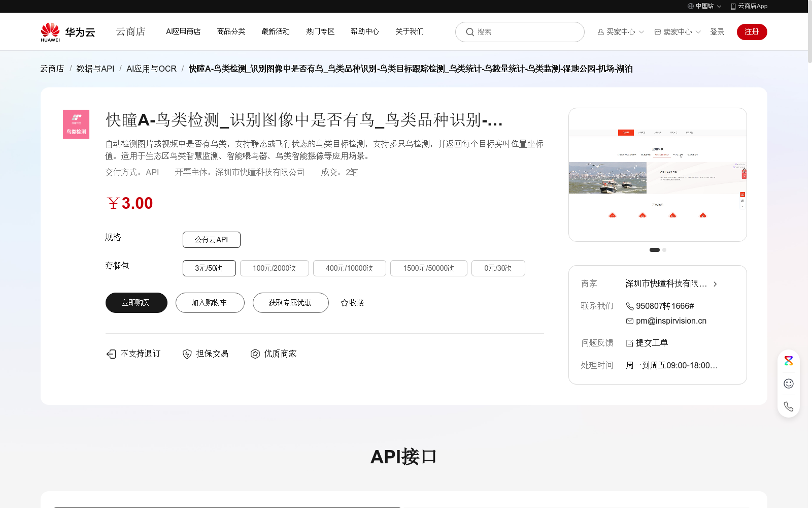
Task: Click the 提交工单 edit icon
Action: [x=630, y=343]
